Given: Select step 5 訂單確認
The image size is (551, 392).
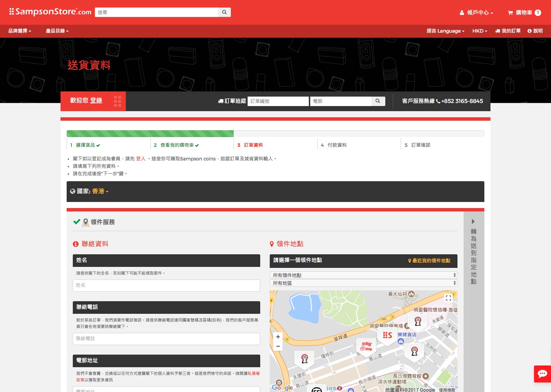Looking at the screenshot, I should 417,145.
